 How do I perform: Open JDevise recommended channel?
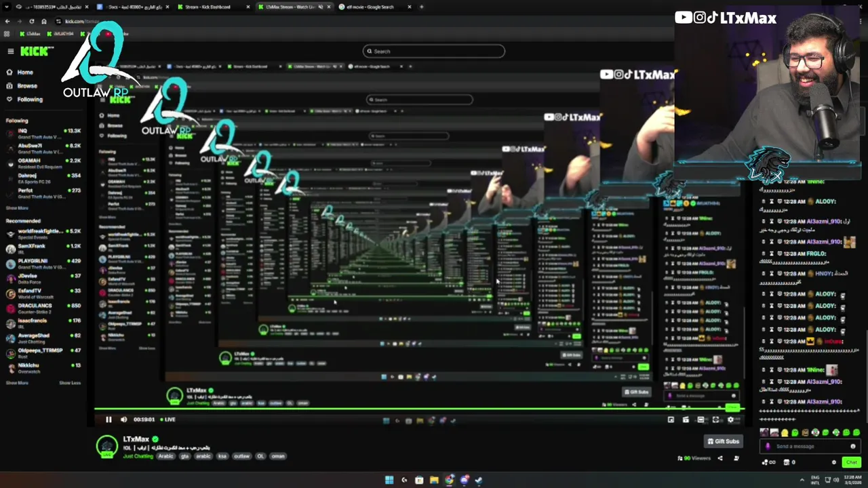point(43,278)
